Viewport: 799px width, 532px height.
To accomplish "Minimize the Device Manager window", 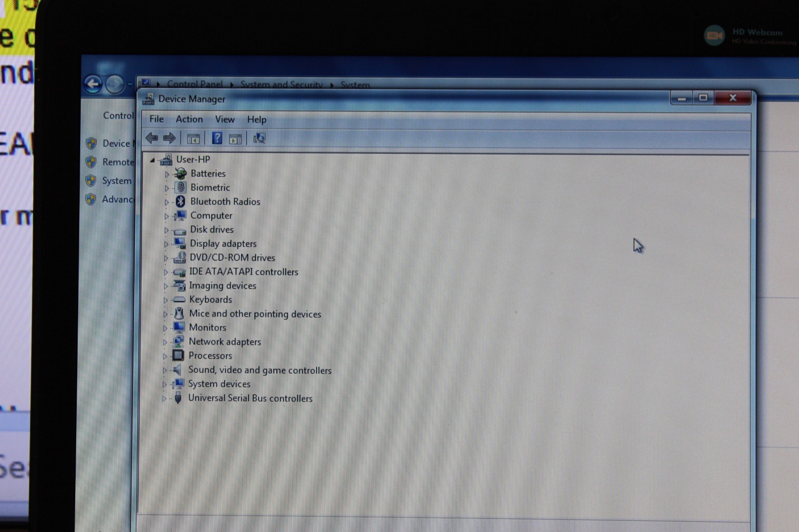I will tap(682, 98).
